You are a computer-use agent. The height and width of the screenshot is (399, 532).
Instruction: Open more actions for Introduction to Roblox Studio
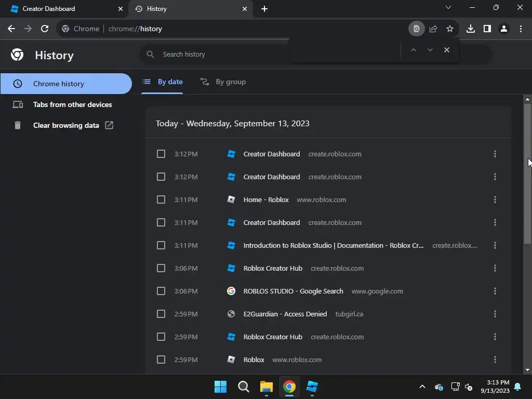click(x=495, y=245)
